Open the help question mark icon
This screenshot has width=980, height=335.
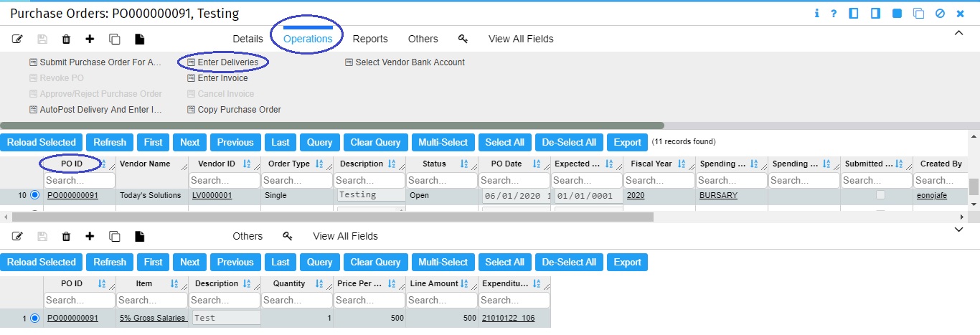834,14
